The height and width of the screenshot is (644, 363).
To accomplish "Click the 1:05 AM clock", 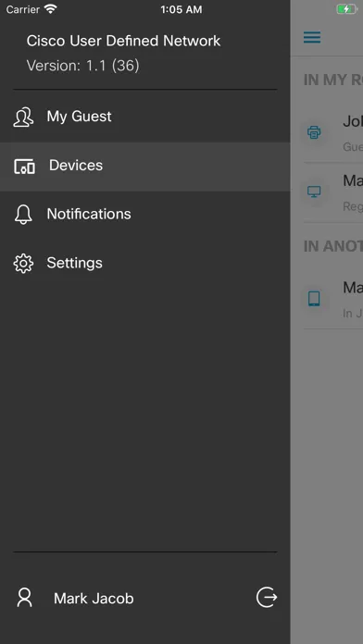I will point(181,9).
